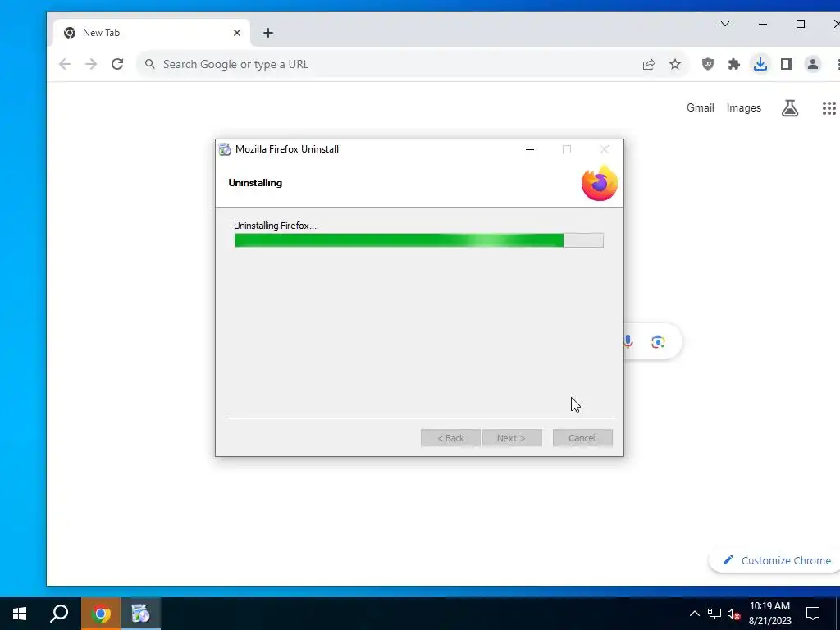Select the New Tab tab

152,33
